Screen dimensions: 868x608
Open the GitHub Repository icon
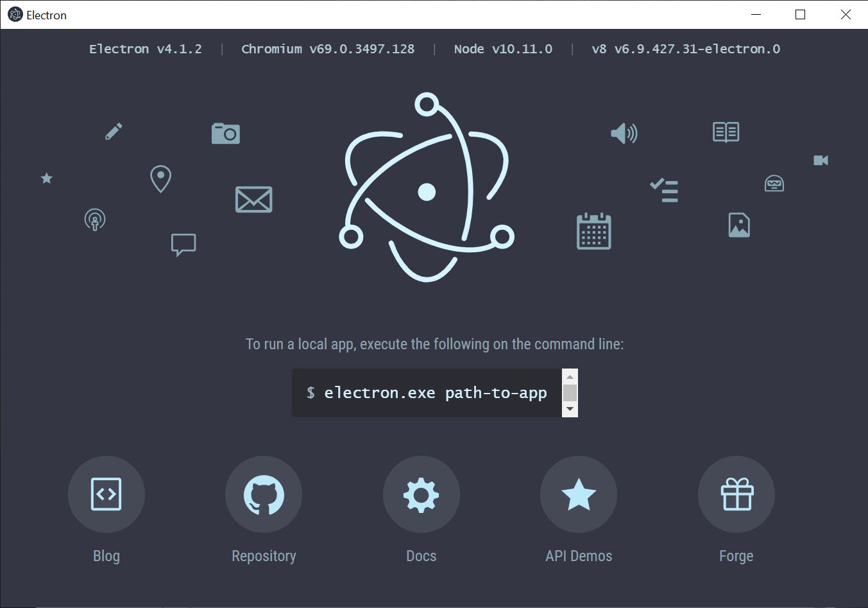point(264,494)
